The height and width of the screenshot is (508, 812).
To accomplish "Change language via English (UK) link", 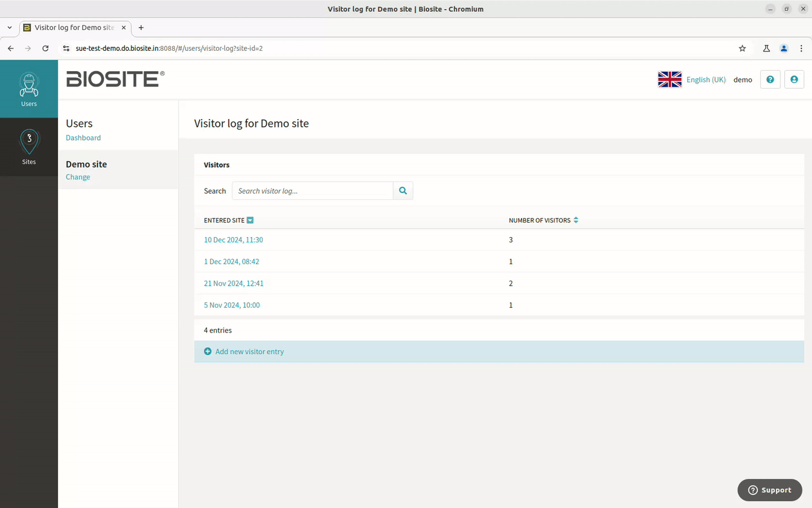I will [706, 80].
